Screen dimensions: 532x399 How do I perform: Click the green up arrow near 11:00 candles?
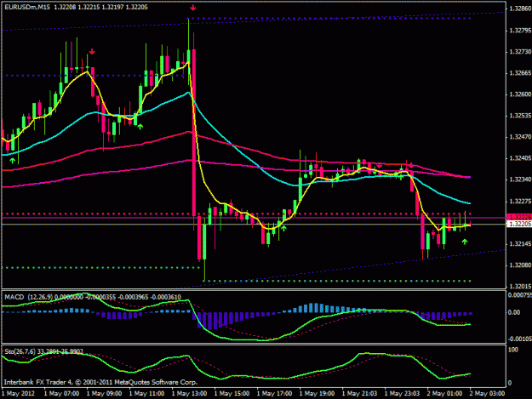pos(140,127)
